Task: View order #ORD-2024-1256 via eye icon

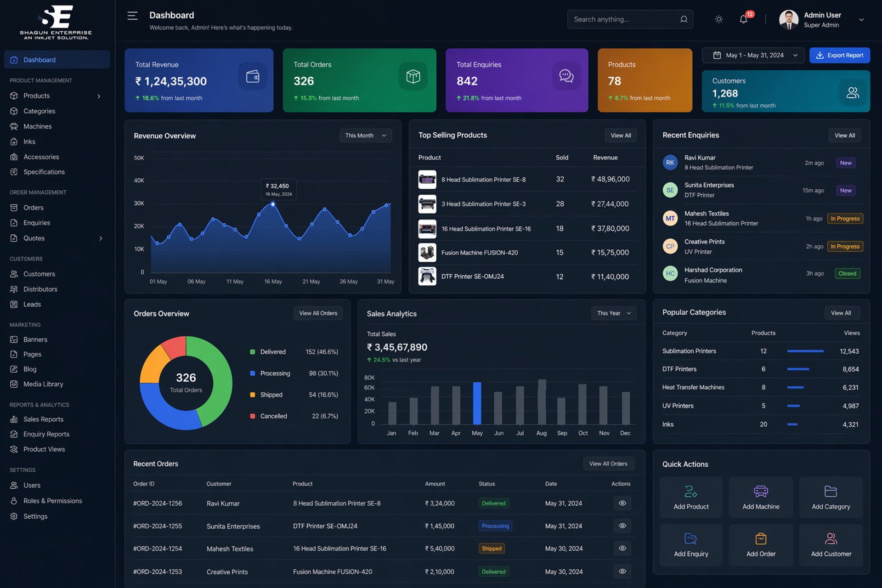Action: pos(622,503)
